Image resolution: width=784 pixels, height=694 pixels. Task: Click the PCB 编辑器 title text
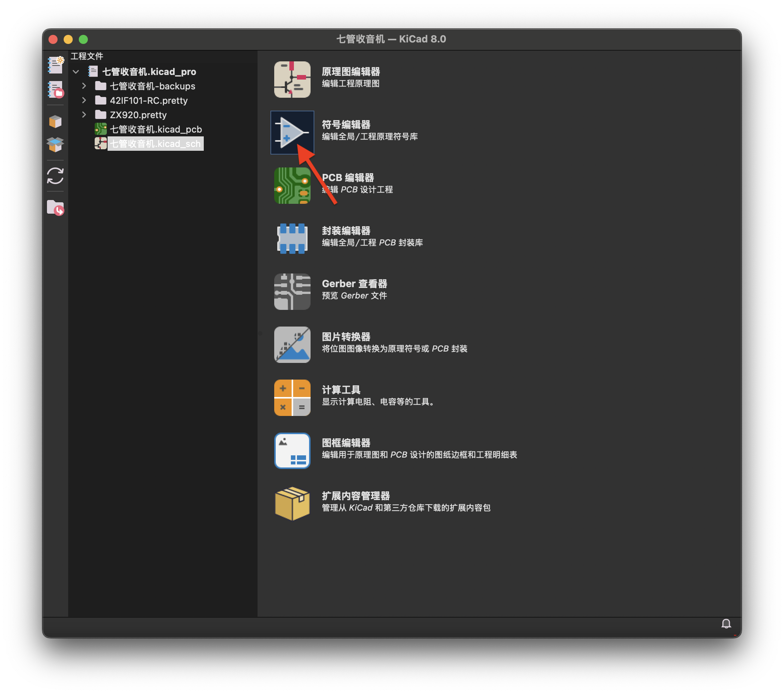point(348,178)
